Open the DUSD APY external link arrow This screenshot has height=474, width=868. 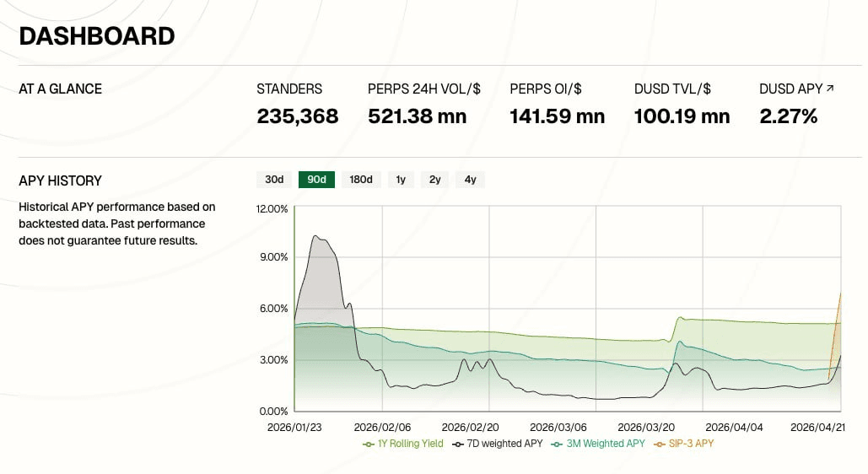pos(830,89)
